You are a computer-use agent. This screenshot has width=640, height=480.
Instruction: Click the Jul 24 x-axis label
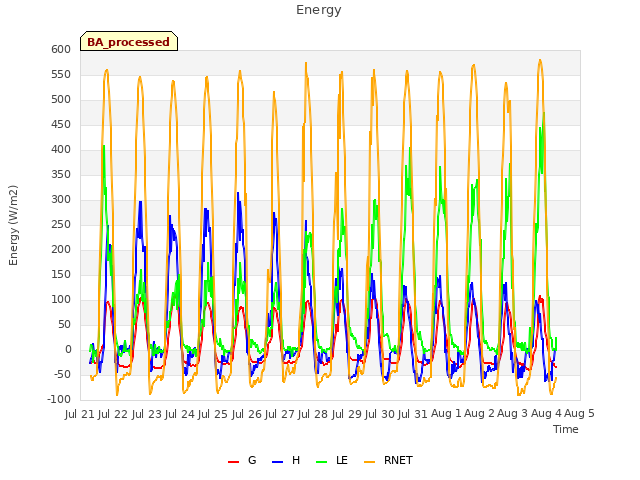click(180, 414)
